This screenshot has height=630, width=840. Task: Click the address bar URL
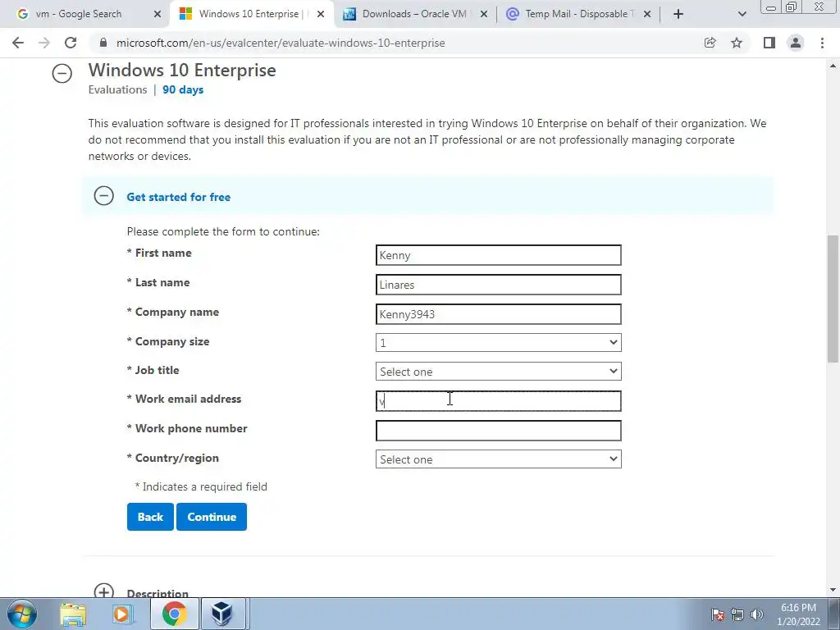[281, 43]
